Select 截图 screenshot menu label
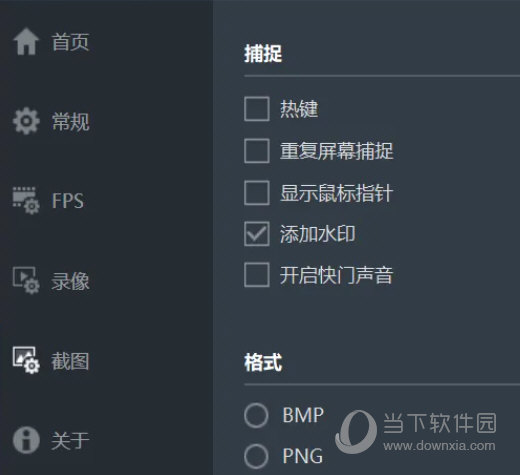 (70, 361)
